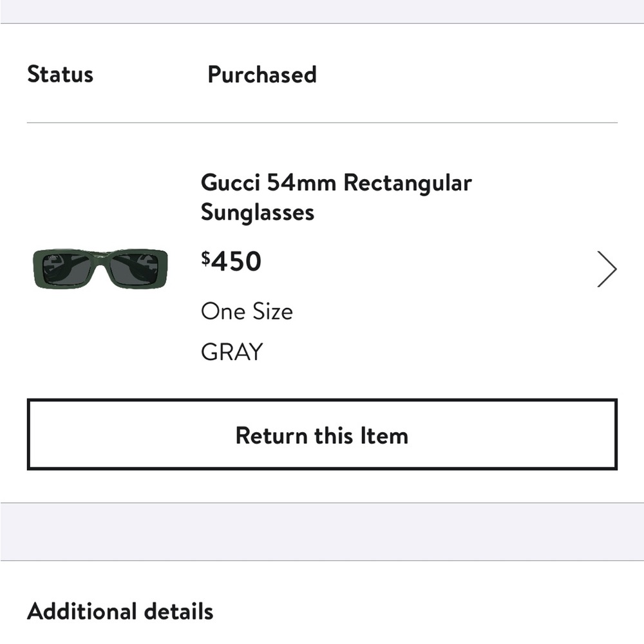Select the GRAY color label
Screen dimensions: 644x644
click(x=232, y=351)
